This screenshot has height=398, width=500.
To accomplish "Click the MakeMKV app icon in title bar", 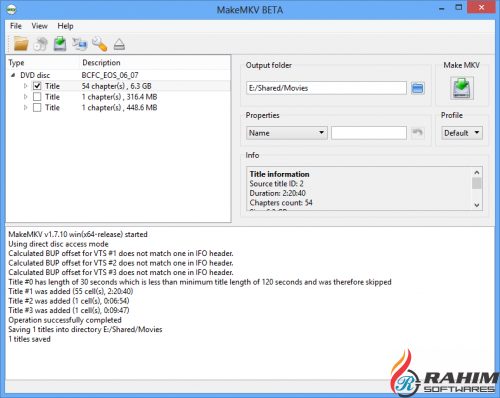I will pyautogui.click(x=11, y=9).
